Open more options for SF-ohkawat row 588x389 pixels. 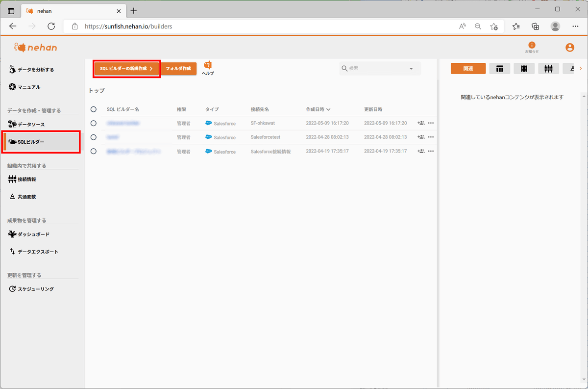pyautogui.click(x=431, y=123)
